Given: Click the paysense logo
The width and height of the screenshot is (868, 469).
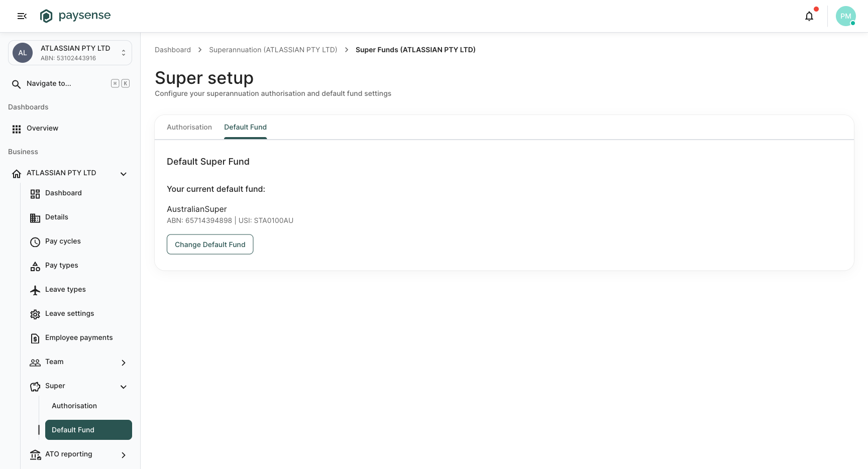Looking at the screenshot, I should click(x=75, y=16).
